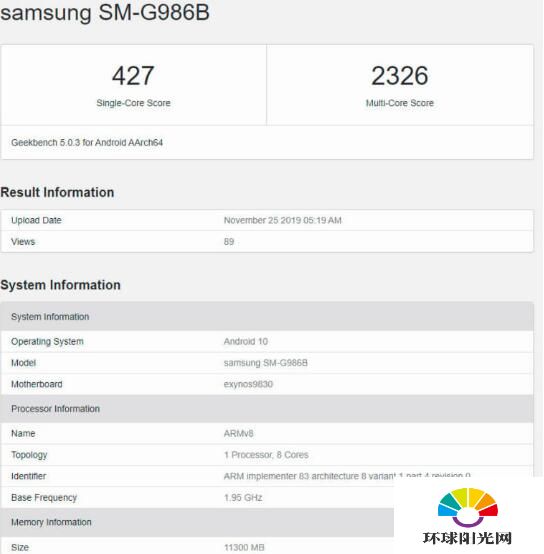The height and width of the screenshot is (554, 544).
Task: Click the Processor Information table header
Action: pos(267,409)
